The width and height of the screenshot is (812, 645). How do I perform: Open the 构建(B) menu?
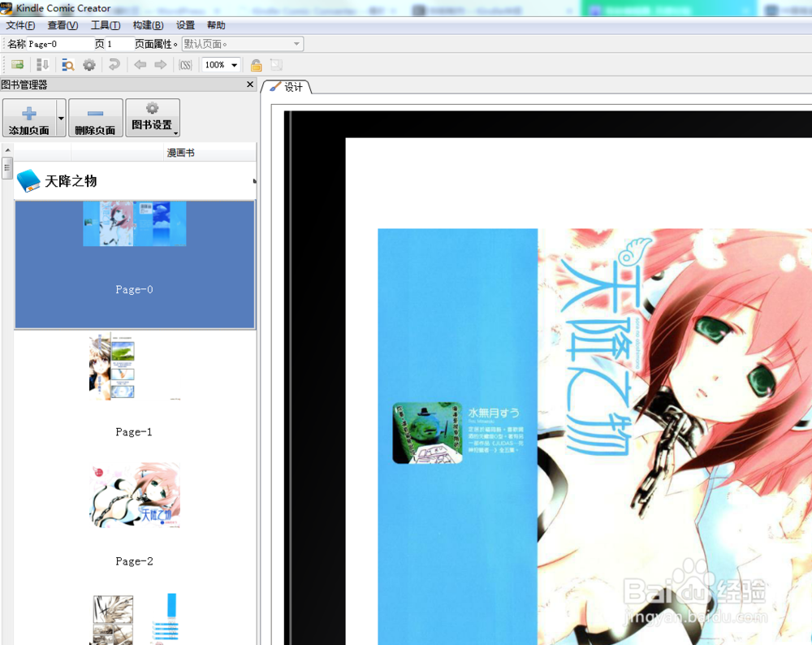[148, 25]
